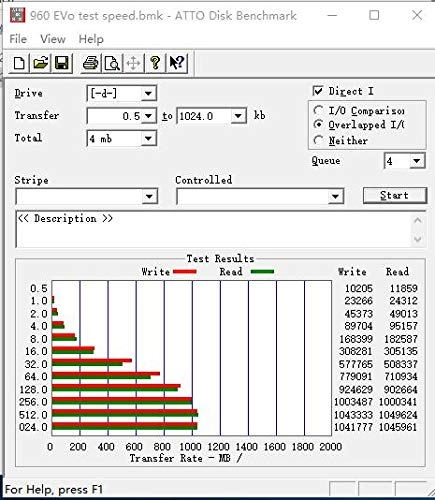Click the write value 577765
435x500 pixels.
click(356, 364)
